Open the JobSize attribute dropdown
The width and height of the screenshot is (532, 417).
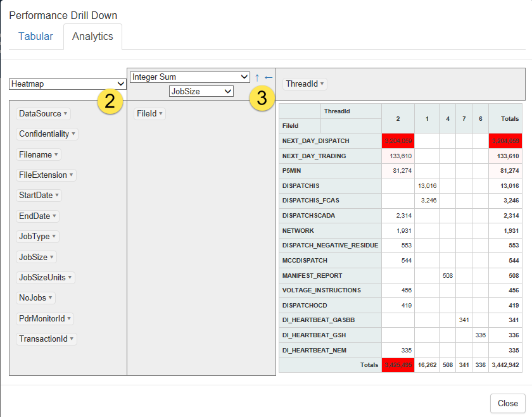(201, 91)
